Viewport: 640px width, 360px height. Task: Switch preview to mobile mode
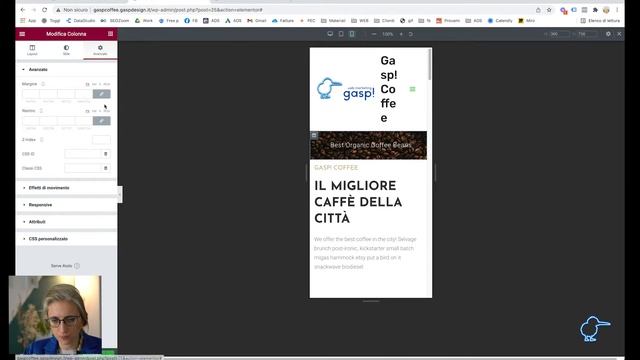352,34
